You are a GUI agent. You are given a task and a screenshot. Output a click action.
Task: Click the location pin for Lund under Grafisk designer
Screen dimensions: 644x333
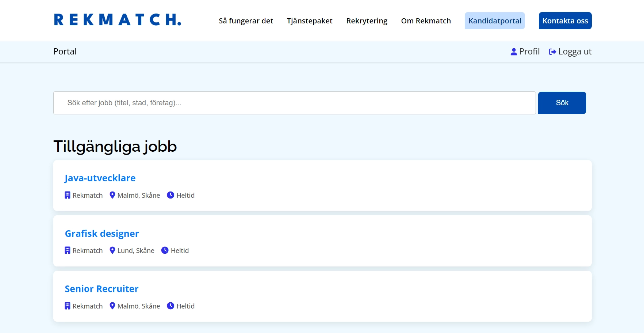click(112, 250)
